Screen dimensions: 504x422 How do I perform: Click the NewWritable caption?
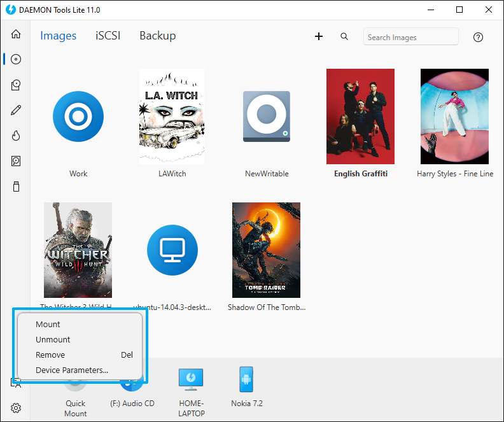coord(267,174)
